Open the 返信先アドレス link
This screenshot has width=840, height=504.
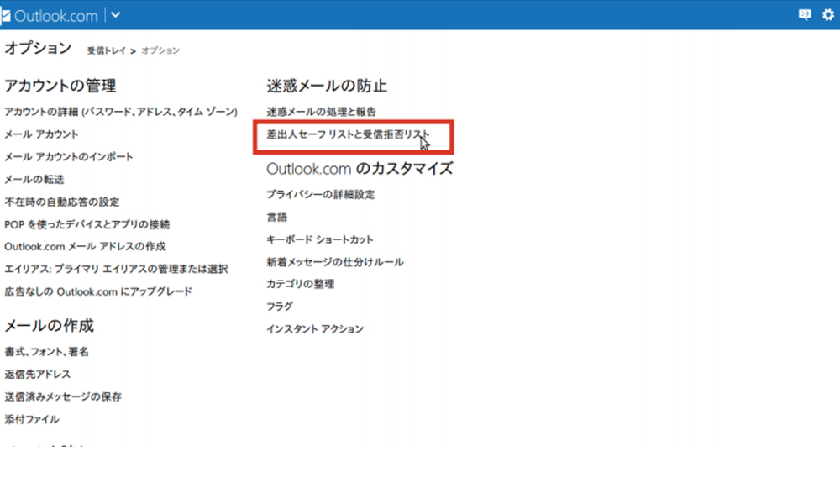point(38,374)
